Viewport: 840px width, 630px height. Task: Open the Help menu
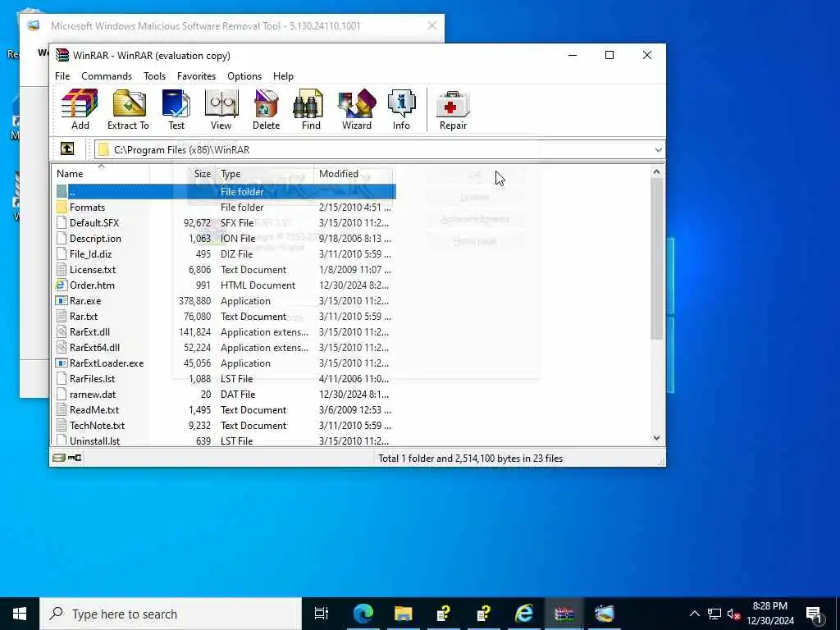click(x=283, y=76)
